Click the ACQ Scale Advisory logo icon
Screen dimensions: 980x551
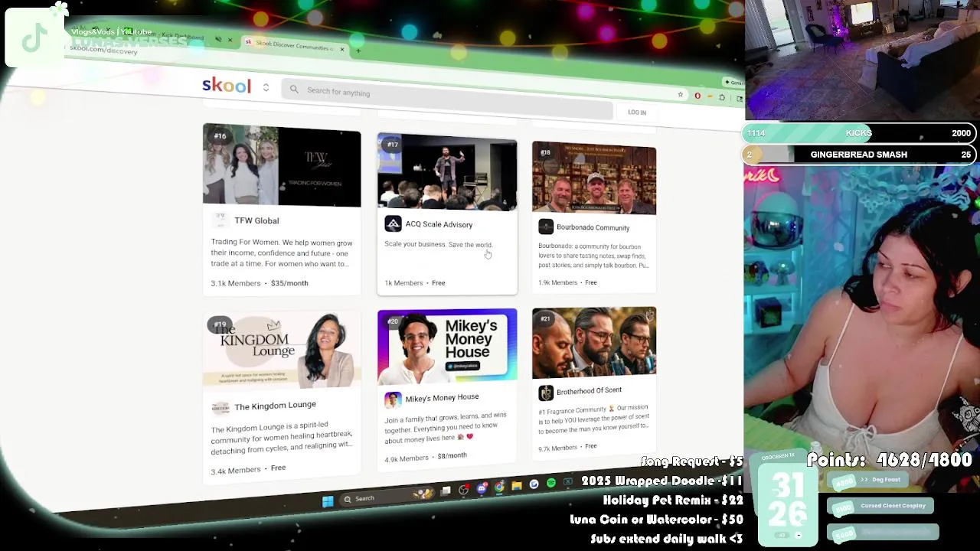(x=393, y=223)
